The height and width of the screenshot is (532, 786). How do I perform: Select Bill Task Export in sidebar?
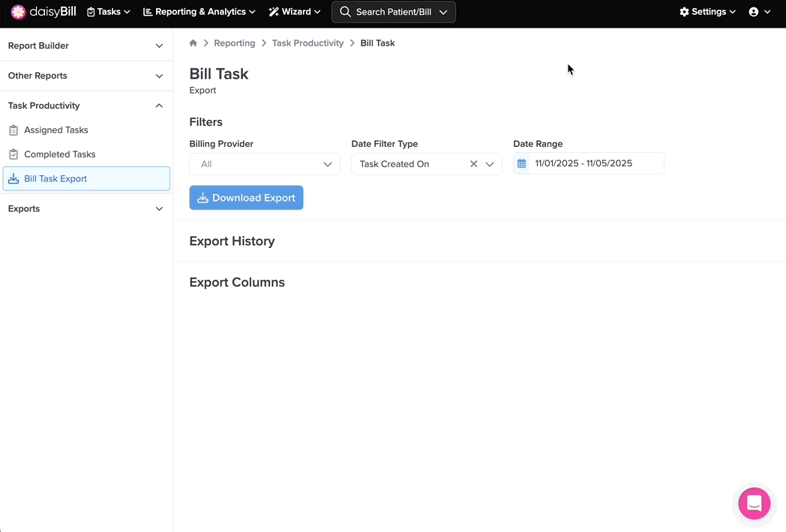tap(55, 179)
